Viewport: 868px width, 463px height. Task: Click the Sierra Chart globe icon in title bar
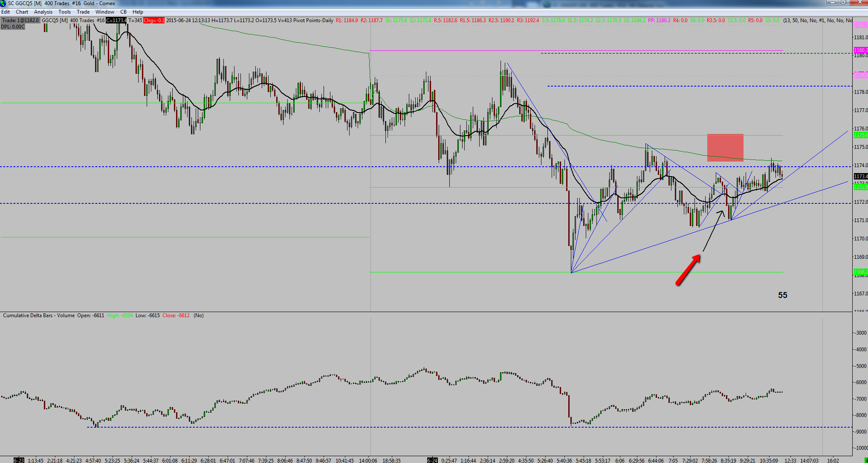click(3, 3)
